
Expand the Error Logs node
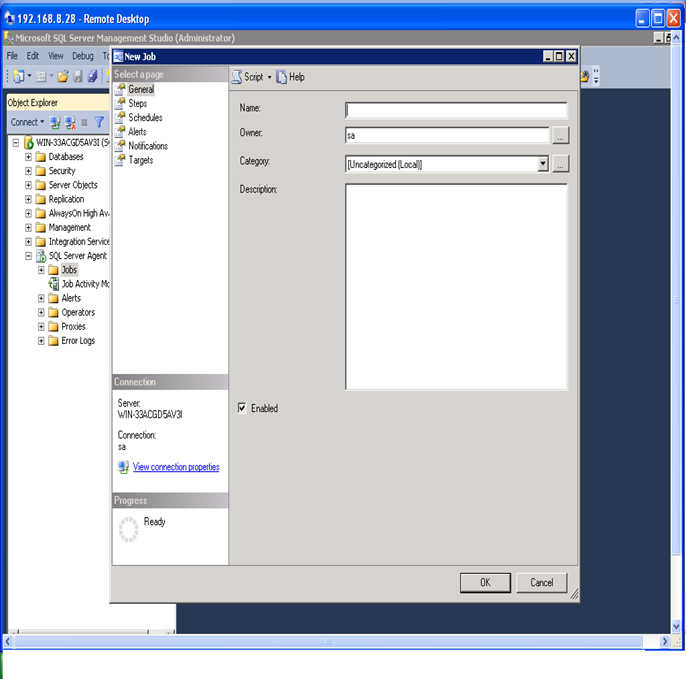[x=41, y=341]
